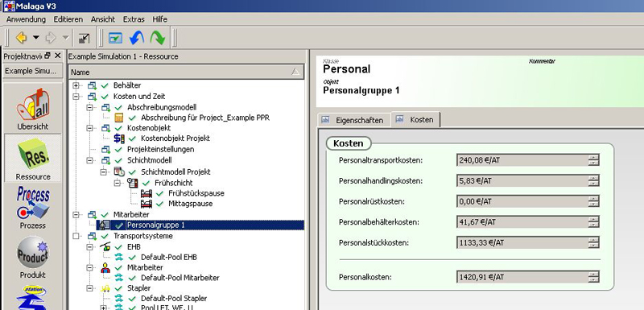
Task: Restore the Projektnavigator panel via its window icon
Action: pos(47,56)
